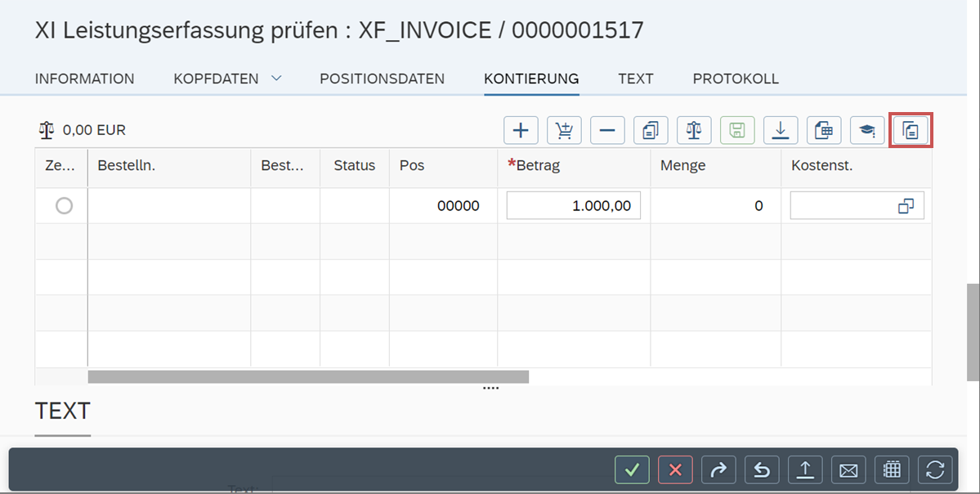980x494 pixels.
Task: Click the balance scale icon in the toolbar
Action: click(694, 129)
